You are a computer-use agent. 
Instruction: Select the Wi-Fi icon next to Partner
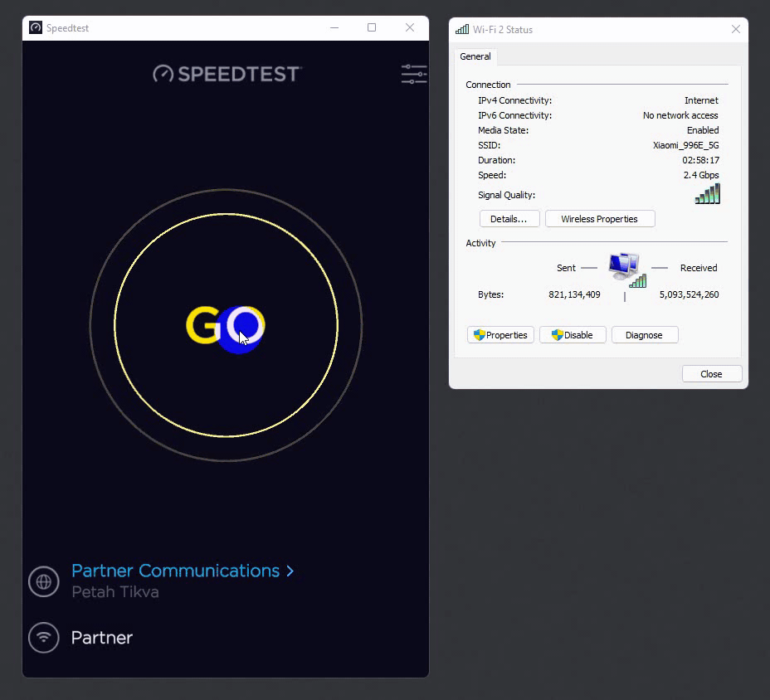click(x=44, y=637)
